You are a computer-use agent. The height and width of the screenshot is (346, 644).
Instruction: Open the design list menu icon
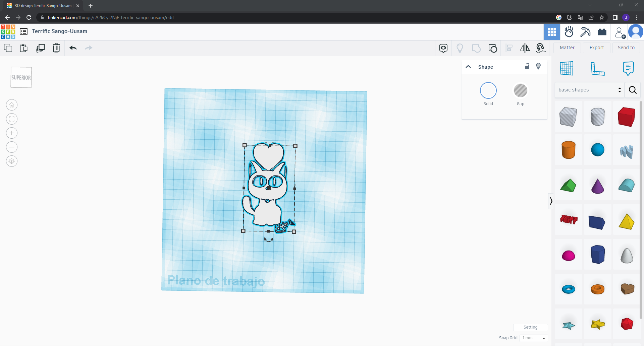point(23,31)
